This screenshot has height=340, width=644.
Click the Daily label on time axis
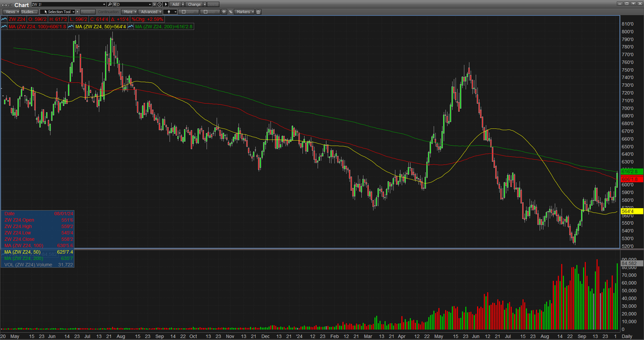(x=627, y=336)
